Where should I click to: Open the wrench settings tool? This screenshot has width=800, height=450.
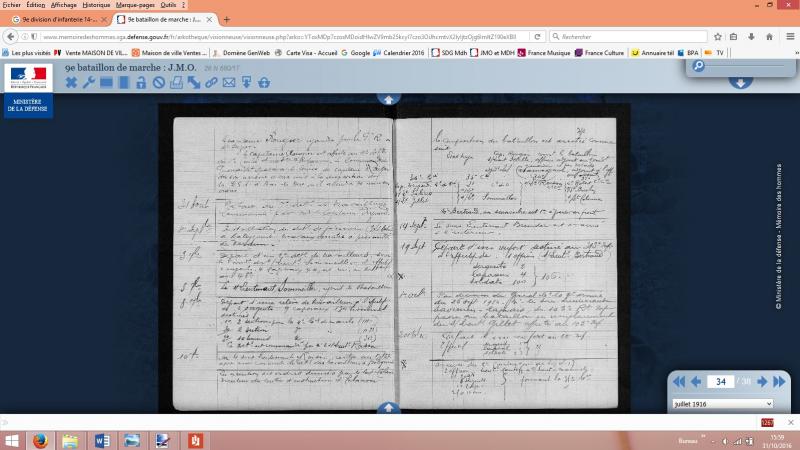(x=89, y=83)
